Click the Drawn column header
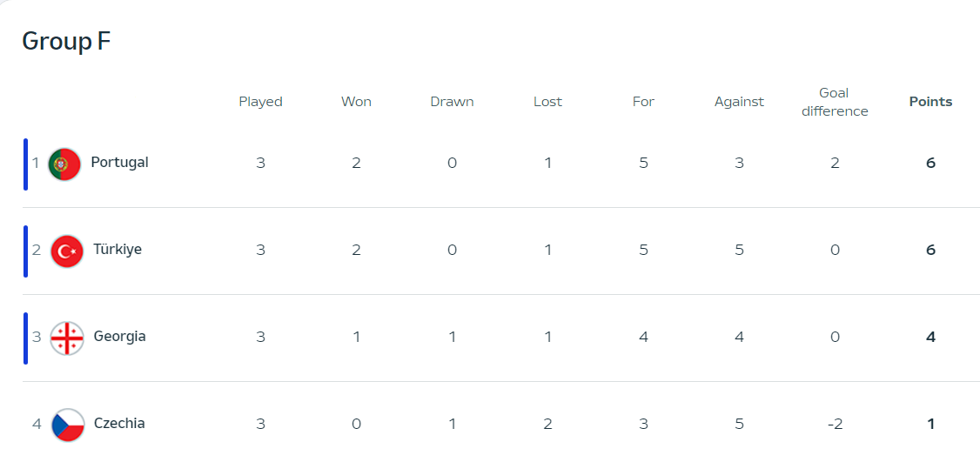Screen dimensions: 980x462 tap(452, 102)
